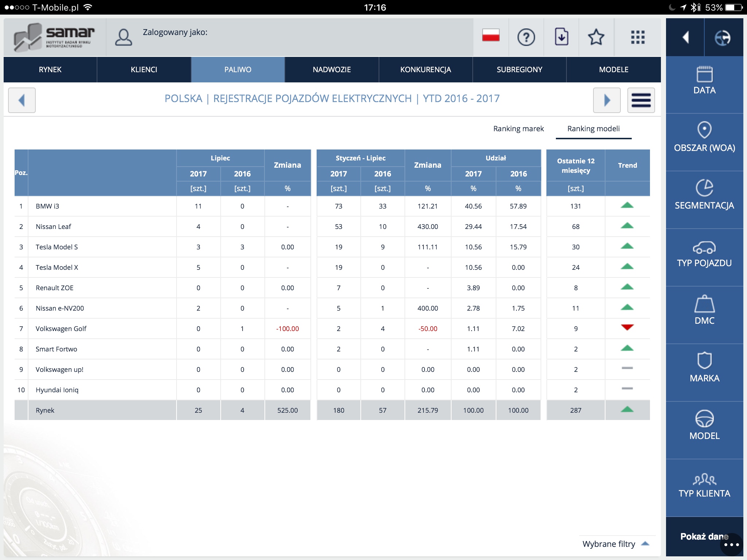
Task: Click the -50.00 change value
Action: coord(427,328)
